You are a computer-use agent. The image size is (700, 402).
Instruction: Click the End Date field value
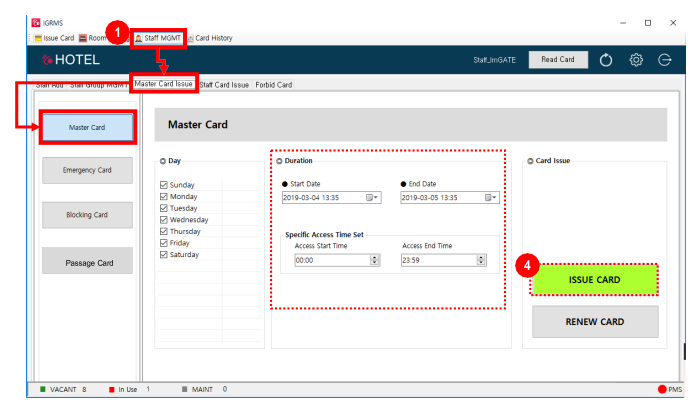[x=429, y=197]
